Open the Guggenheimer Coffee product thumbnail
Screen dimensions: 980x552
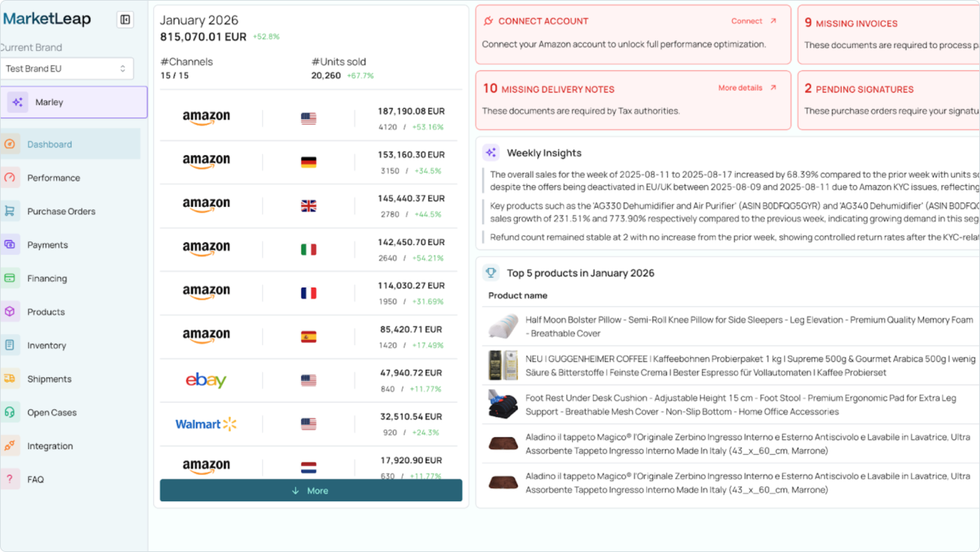pyautogui.click(x=503, y=365)
